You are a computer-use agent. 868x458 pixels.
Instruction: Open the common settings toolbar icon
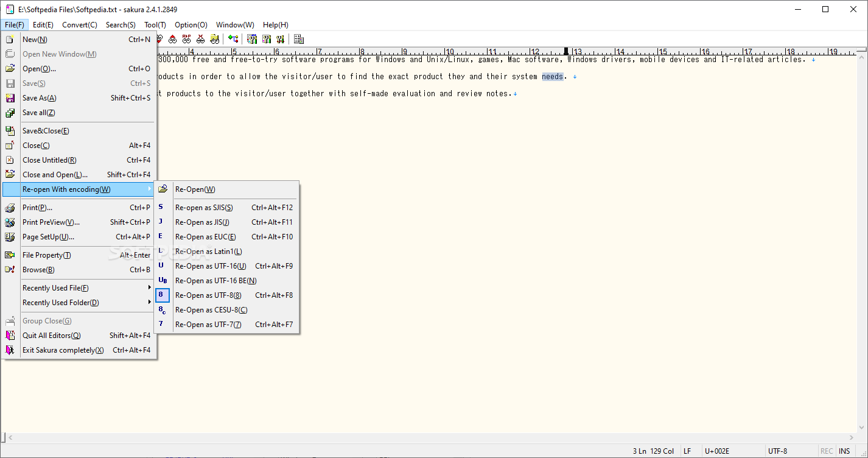click(281, 39)
